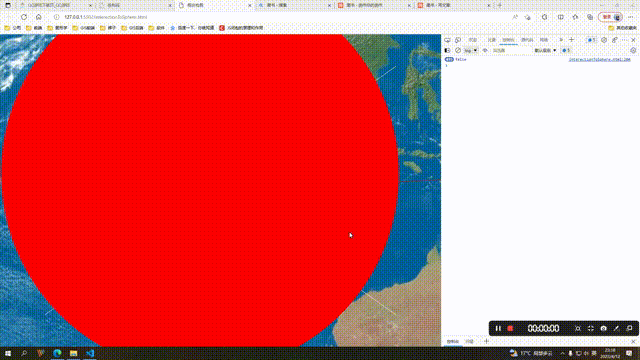640x360 pixels.
Task: Switch to the Console drawer tab at the bottom
Action: coord(453,342)
